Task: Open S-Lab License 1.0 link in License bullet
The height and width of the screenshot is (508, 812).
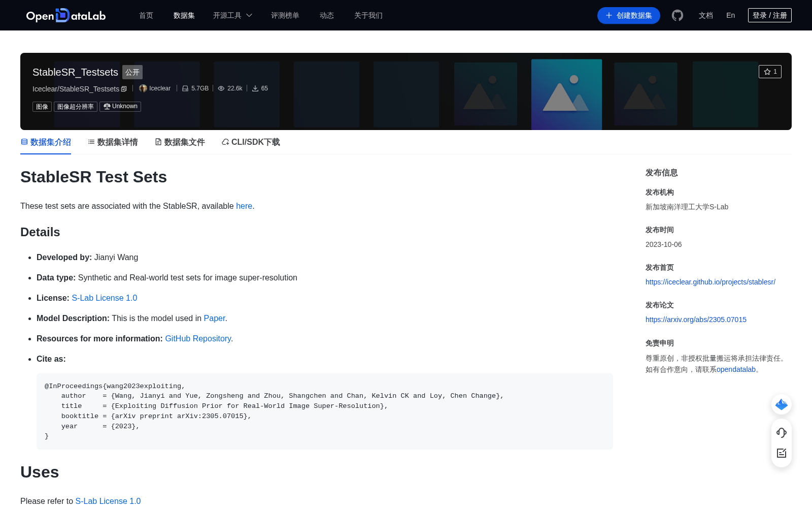Action: (105, 298)
